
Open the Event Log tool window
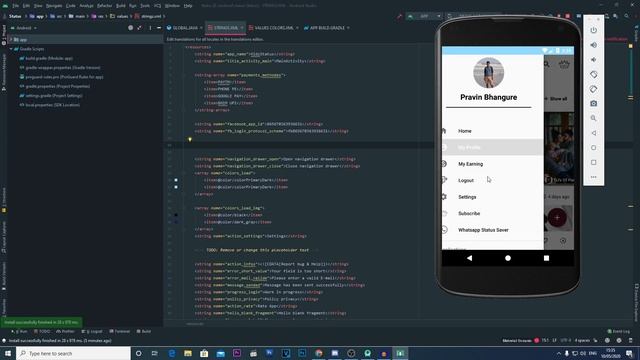pyautogui.click(x=618, y=331)
